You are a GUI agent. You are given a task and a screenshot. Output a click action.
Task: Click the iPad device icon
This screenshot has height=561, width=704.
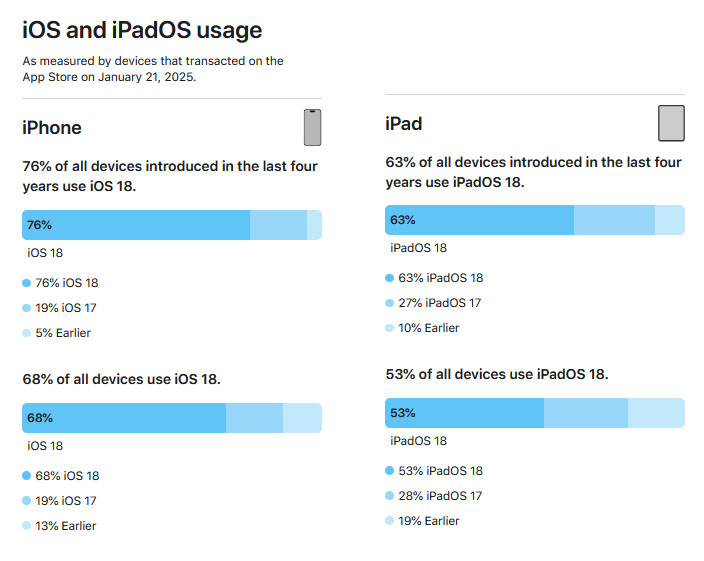671,123
